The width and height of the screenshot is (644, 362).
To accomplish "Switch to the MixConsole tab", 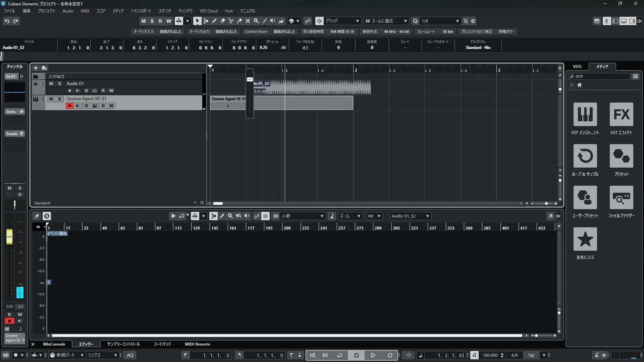I will click(54, 344).
